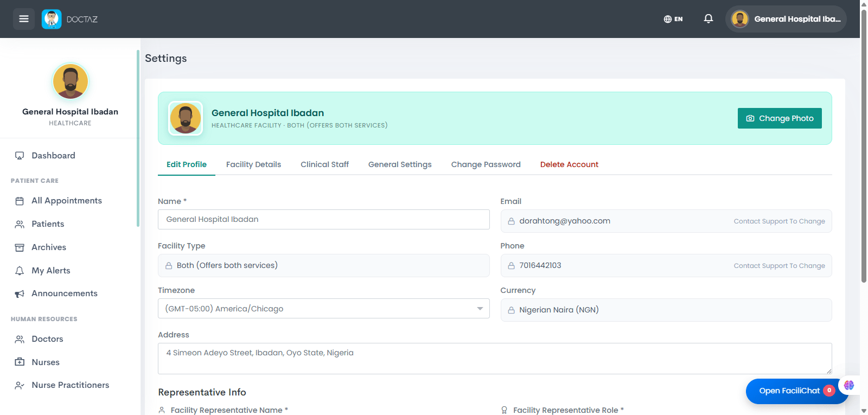Open the Timezone dropdown

[x=324, y=309]
